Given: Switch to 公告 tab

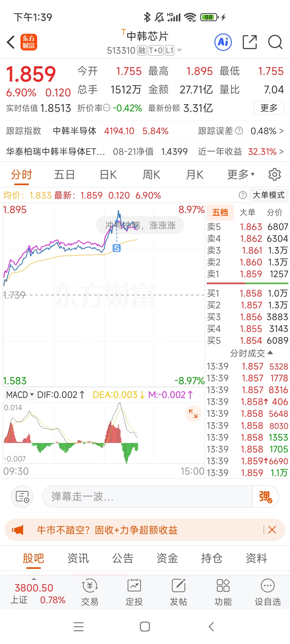Looking at the screenshot, I should (123, 558).
